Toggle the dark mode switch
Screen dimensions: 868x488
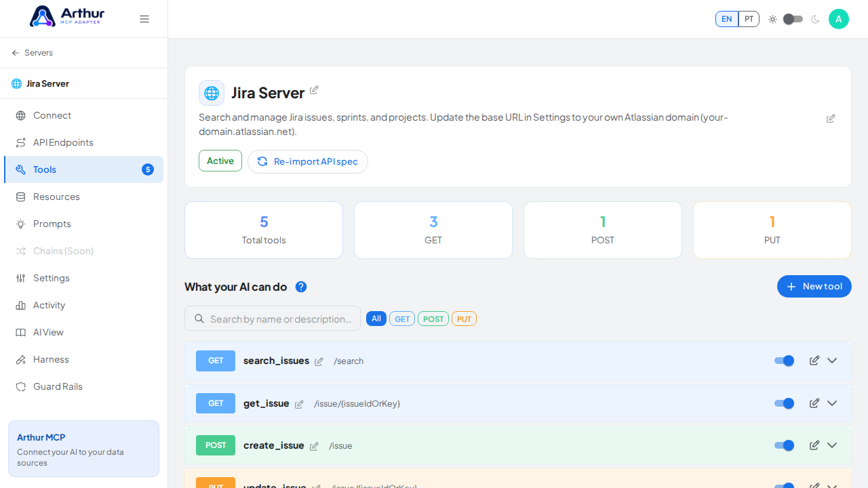793,19
